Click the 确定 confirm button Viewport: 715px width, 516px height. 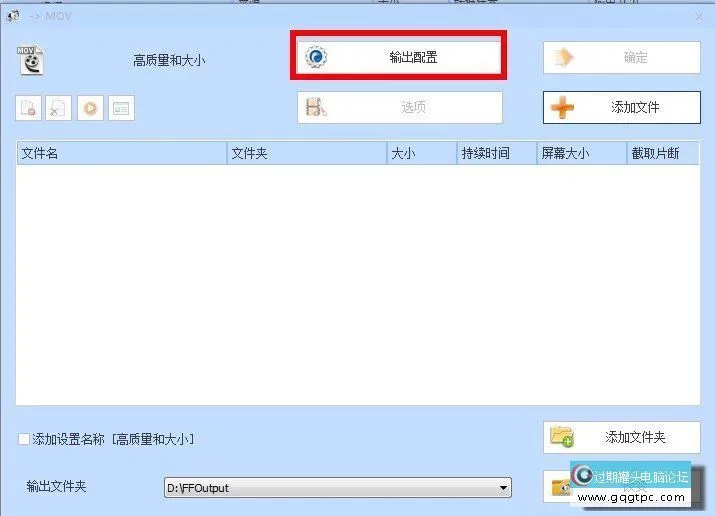click(622, 57)
